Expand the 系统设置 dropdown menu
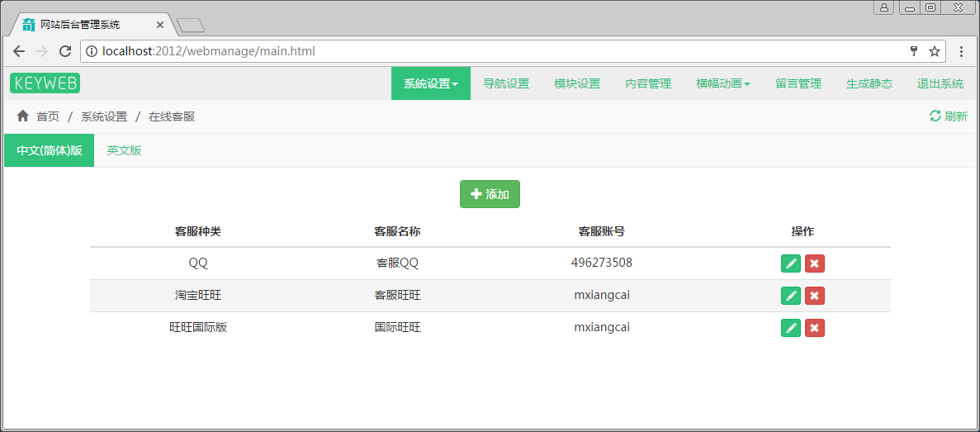The height and width of the screenshot is (432, 980). click(x=431, y=83)
